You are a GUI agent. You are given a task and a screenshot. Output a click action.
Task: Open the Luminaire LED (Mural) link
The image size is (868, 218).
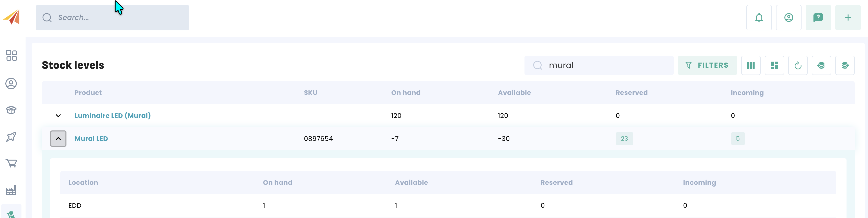[x=112, y=116]
